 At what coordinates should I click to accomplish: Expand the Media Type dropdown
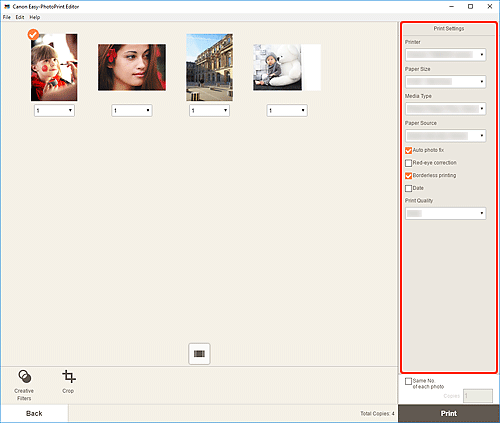click(x=446, y=109)
